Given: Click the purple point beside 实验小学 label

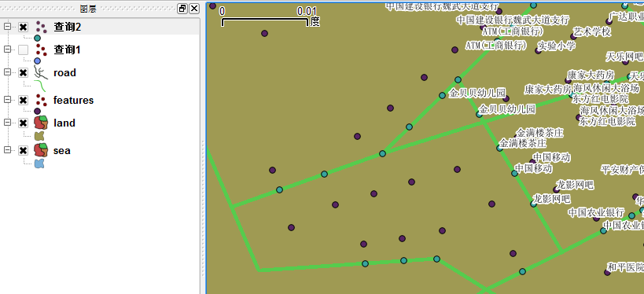Looking at the screenshot, I should tap(538, 50).
